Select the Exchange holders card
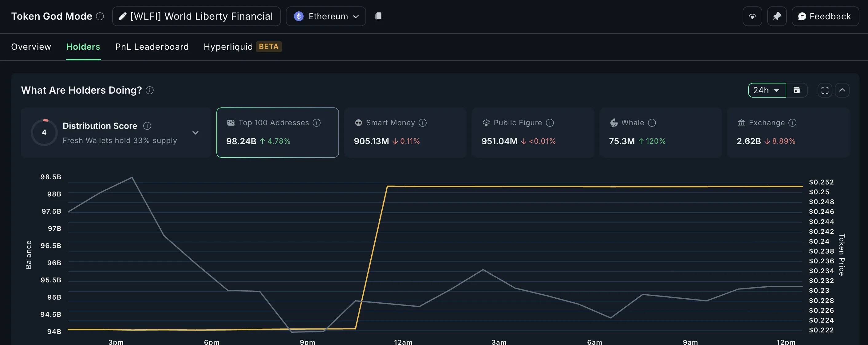868x345 pixels. (788, 133)
